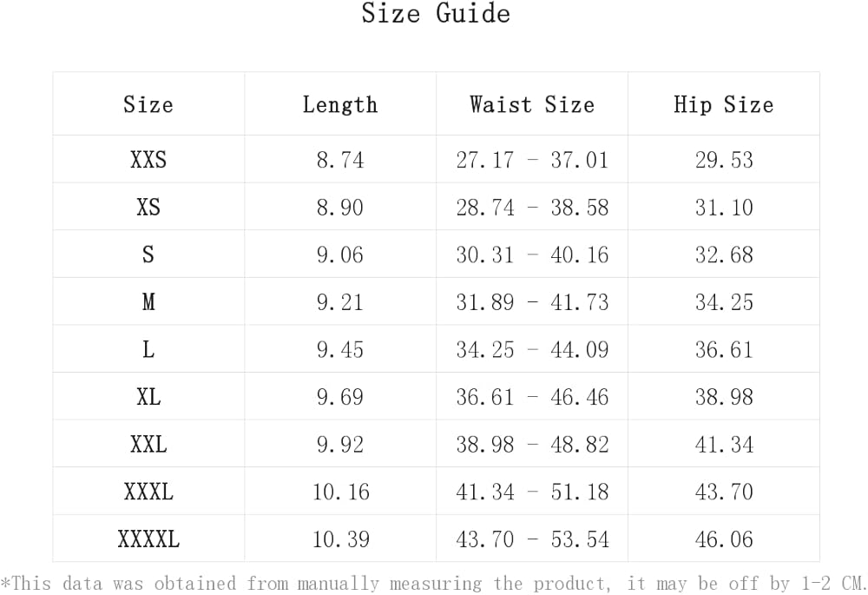Select the Size column header
Viewport: 868px width, 595px height.
[x=148, y=104]
